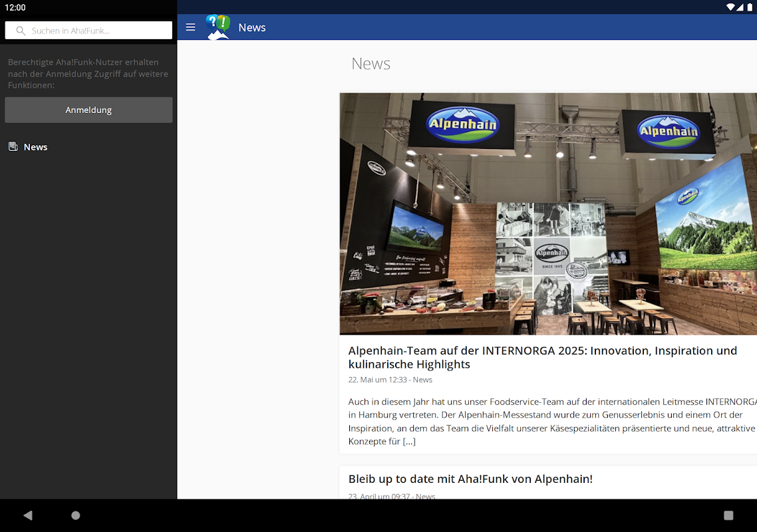The image size is (757, 532).
Task: Open the Alpenhain trade fair booth image
Action: [548, 213]
